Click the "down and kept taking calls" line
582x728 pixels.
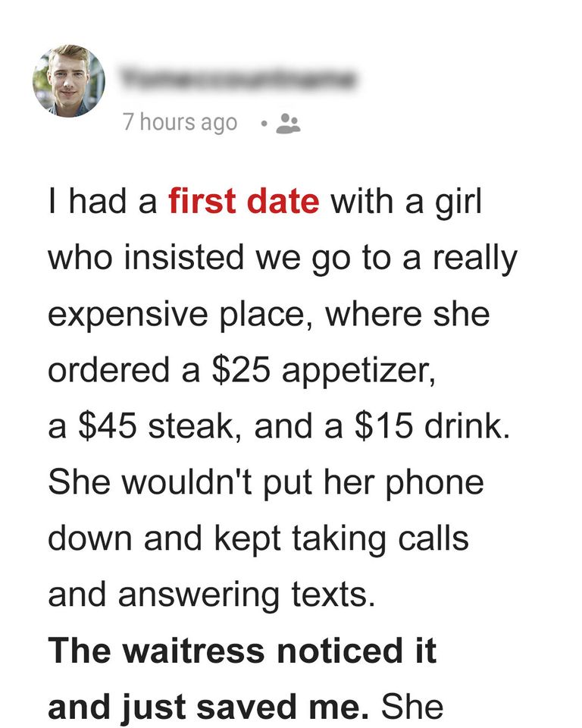[x=258, y=538]
